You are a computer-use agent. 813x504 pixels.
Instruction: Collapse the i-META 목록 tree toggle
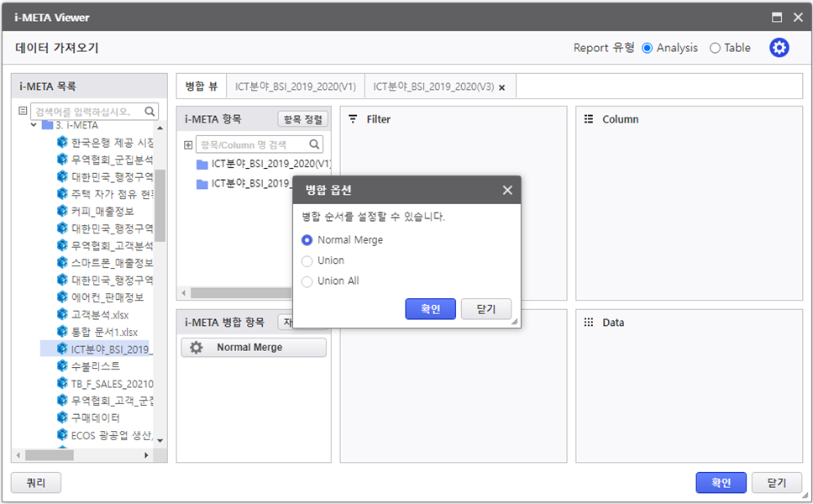click(x=23, y=111)
